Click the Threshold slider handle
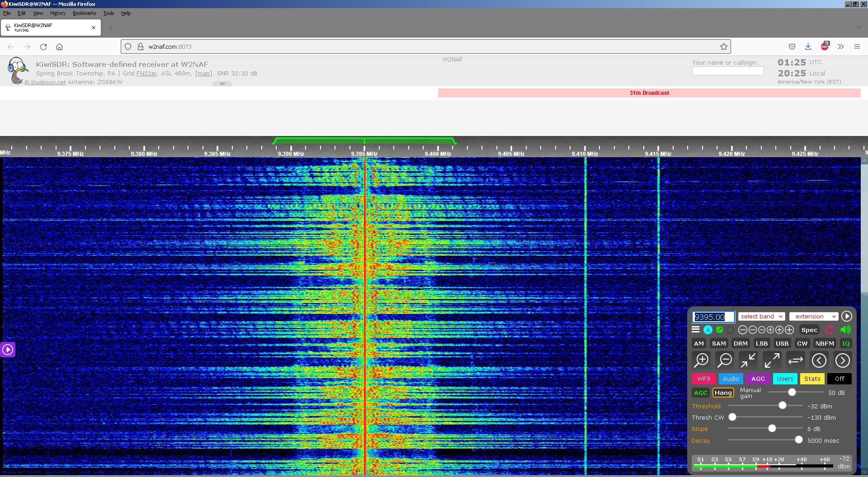The height and width of the screenshot is (477, 868). pyautogui.click(x=783, y=406)
